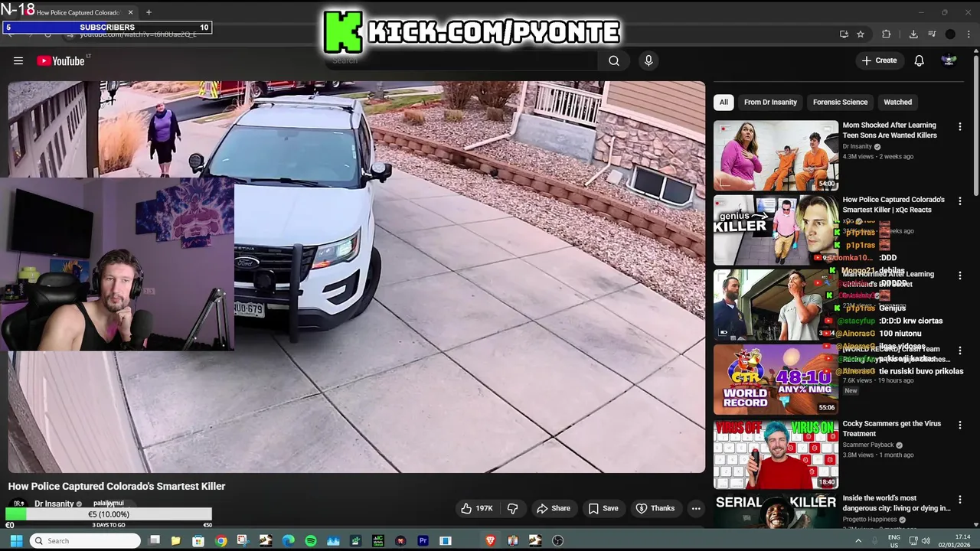Click the install app icon in address bar

844,34
